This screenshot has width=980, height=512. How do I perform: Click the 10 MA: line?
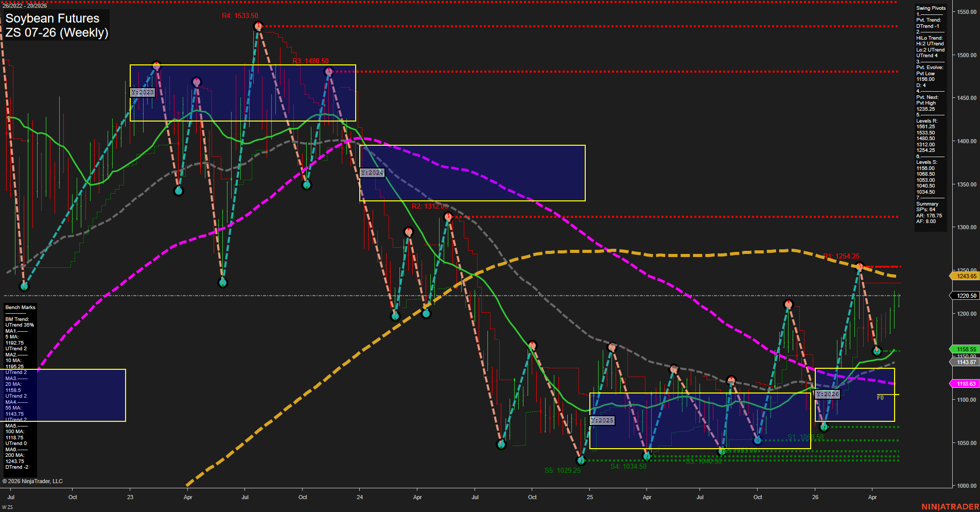(13, 361)
